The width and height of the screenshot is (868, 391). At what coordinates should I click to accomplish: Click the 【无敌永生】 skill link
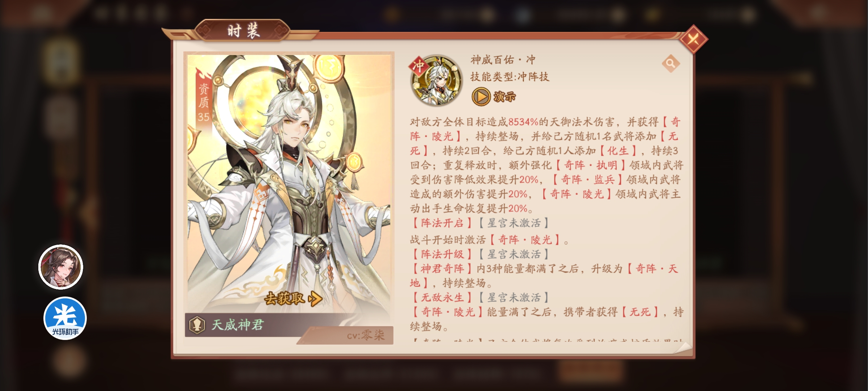(x=442, y=298)
